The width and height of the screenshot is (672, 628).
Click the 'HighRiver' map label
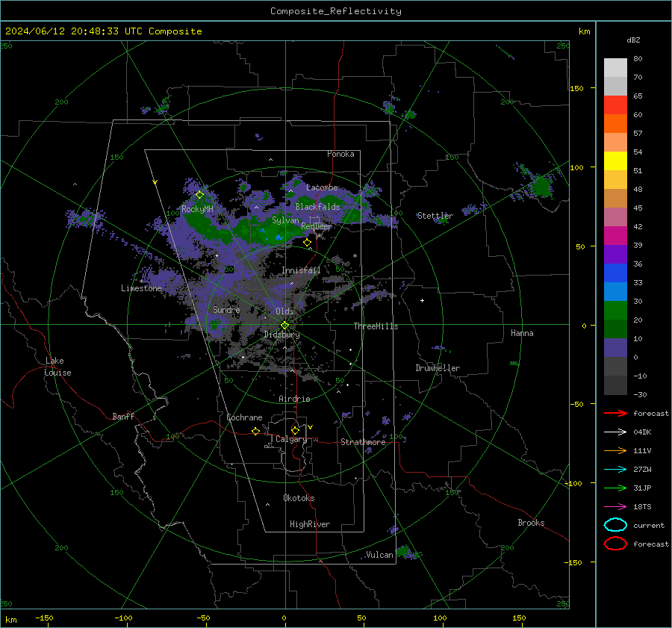pyautogui.click(x=310, y=524)
